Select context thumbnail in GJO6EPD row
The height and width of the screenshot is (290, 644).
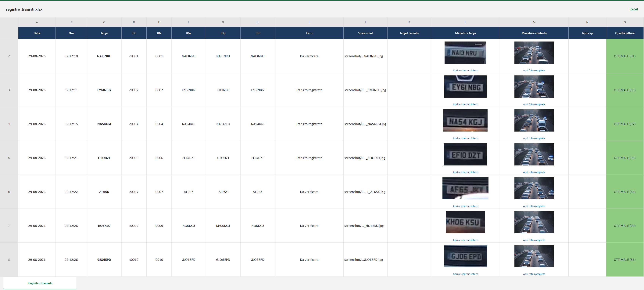(x=534, y=256)
